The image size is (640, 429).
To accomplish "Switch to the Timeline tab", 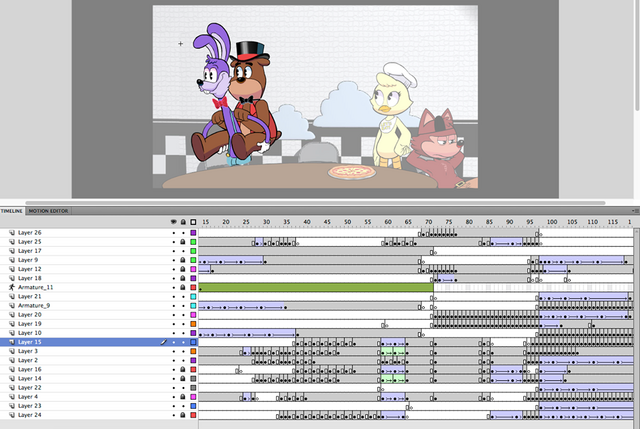I will [x=12, y=211].
